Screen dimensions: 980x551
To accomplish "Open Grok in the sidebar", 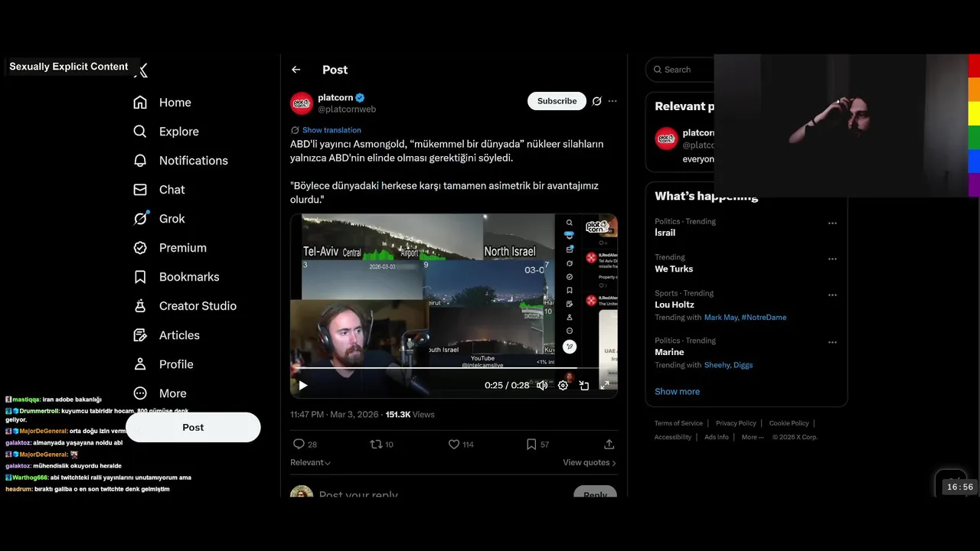I will (159, 219).
